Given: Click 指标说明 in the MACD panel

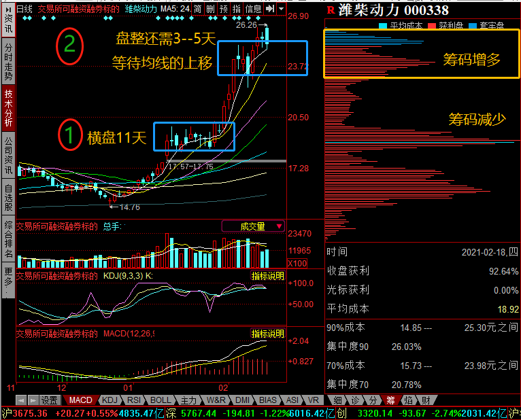Looking at the screenshot, I should tap(268, 333).
